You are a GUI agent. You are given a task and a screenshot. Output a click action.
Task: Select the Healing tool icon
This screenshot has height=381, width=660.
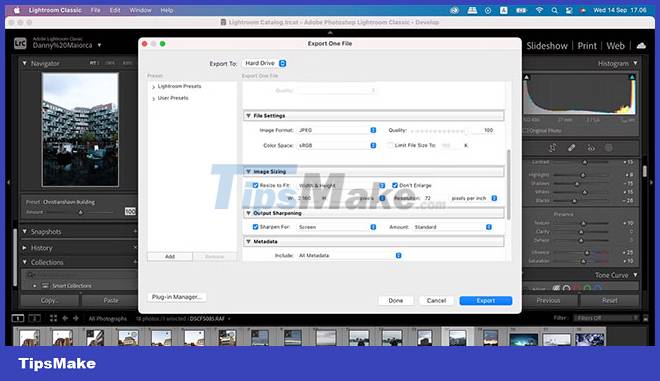571,148
